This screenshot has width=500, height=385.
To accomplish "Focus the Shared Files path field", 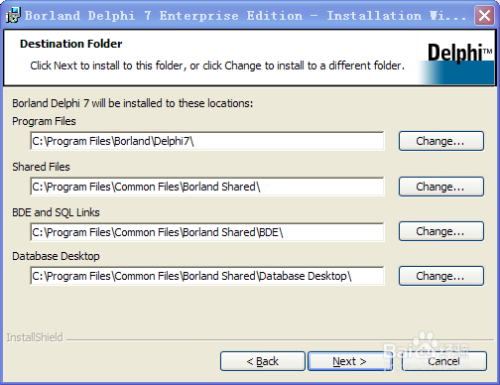I will click(207, 187).
